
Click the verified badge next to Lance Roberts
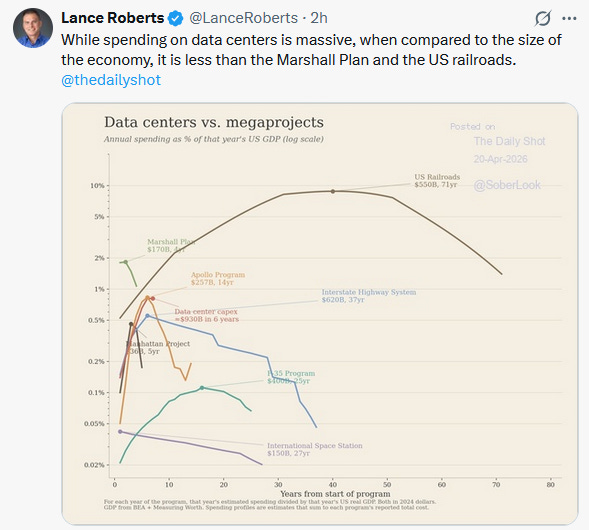(x=175, y=18)
